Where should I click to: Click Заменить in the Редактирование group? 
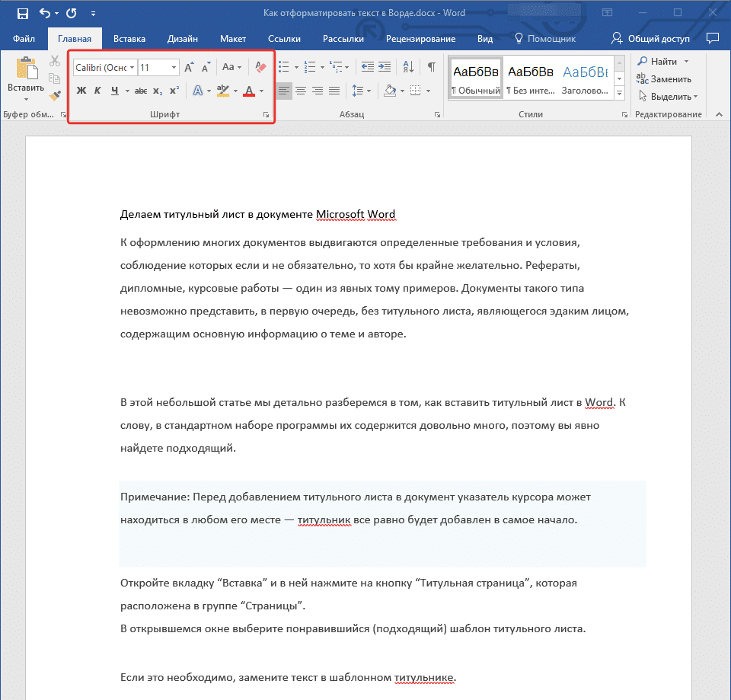[666, 78]
